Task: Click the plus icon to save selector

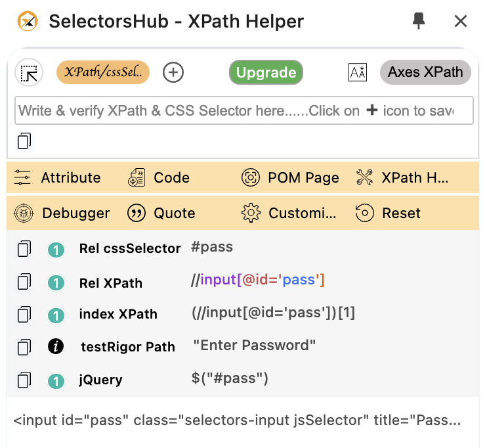Action: click(173, 72)
